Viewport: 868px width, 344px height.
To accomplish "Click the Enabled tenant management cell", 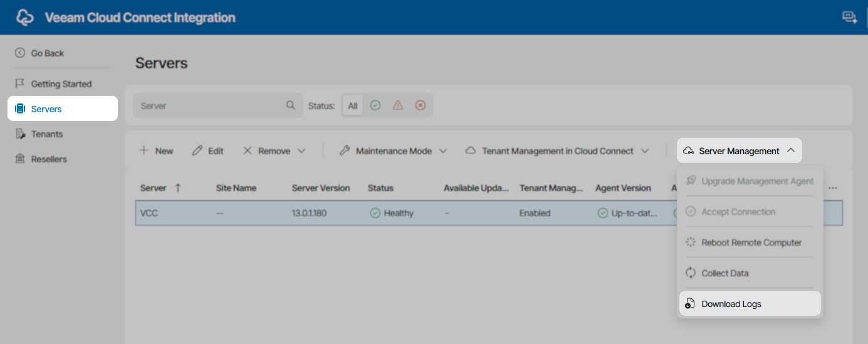I will coord(535,213).
